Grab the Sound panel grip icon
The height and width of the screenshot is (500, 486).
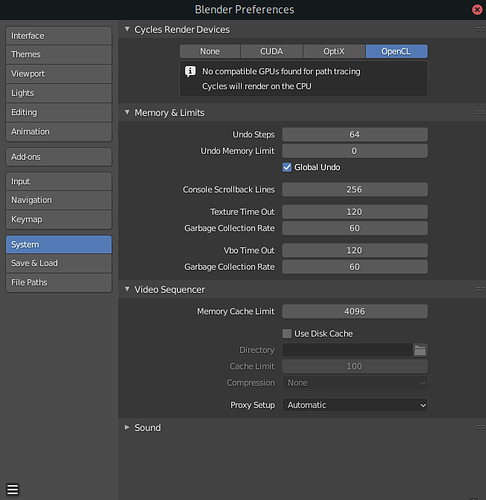pyautogui.click(x=480, y=427)
